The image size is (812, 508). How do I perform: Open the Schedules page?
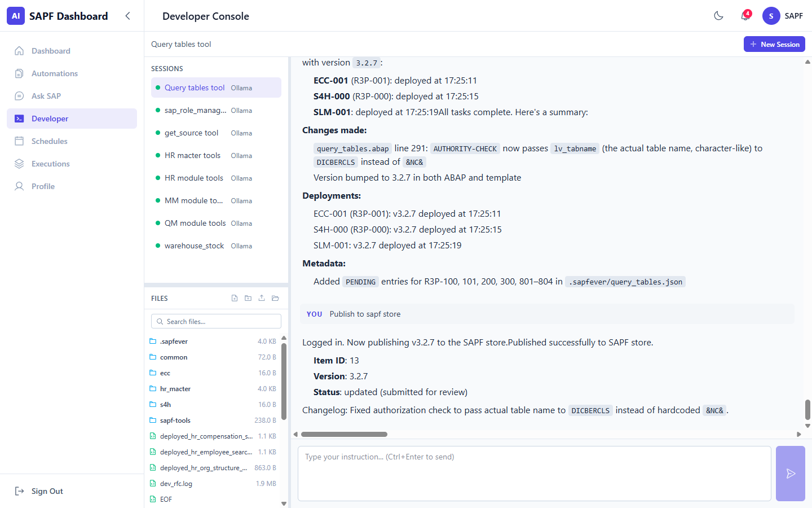point(72,141)
